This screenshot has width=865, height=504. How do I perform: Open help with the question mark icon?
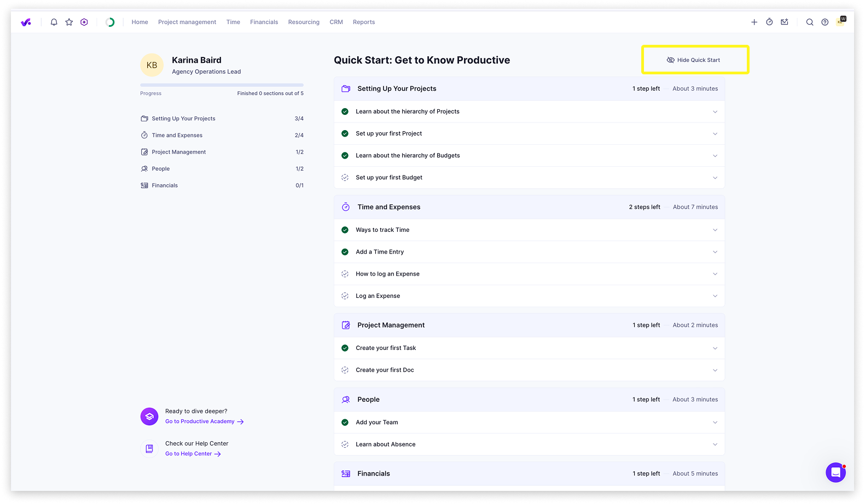coord(825,22)
